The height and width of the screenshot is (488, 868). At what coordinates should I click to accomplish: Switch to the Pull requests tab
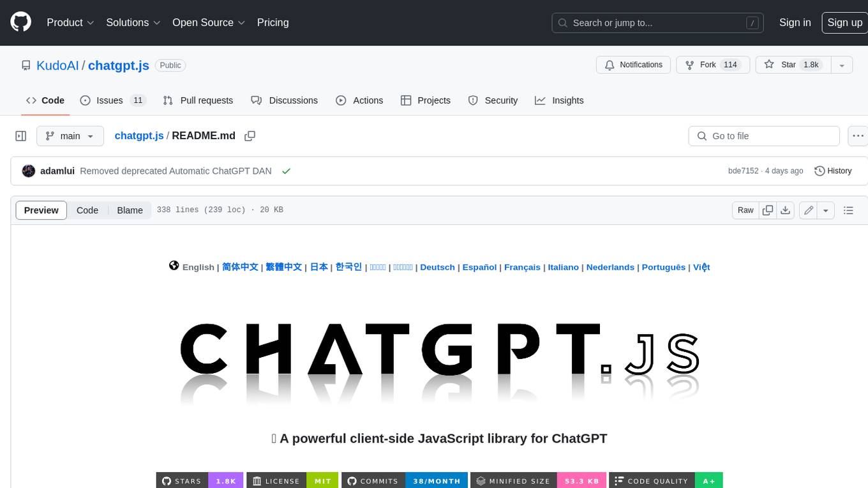tap(198, 100)
